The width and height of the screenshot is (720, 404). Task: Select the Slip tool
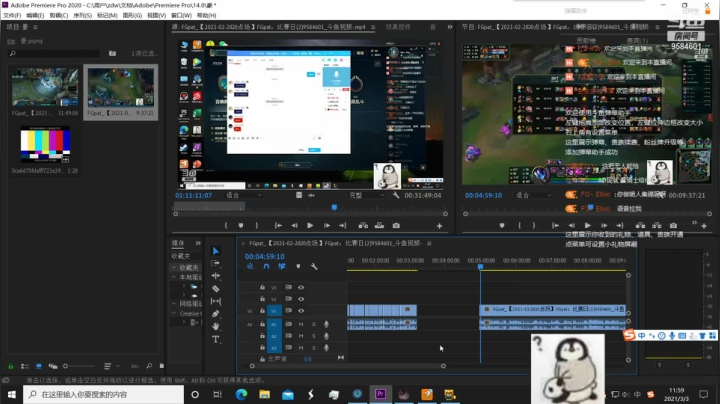[x=215, y=301]
